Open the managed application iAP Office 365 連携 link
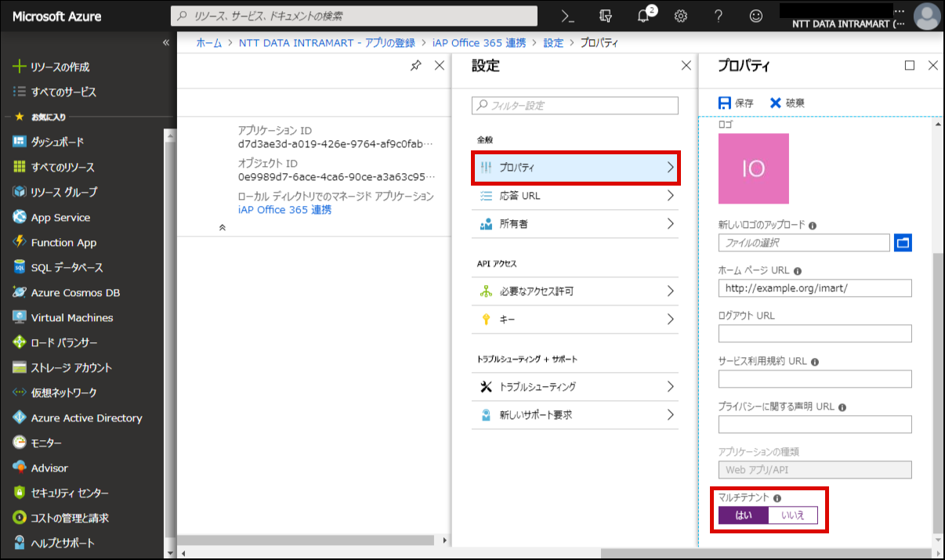The image size is (945, 560). click(x=284, y=210)
